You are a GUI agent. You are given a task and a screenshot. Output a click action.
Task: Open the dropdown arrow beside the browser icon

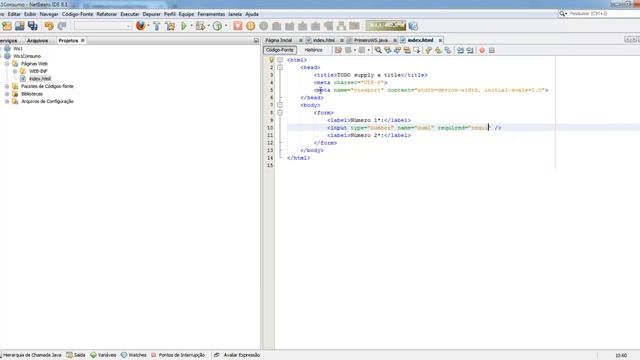pyautogui.click(x=148, y=26)
